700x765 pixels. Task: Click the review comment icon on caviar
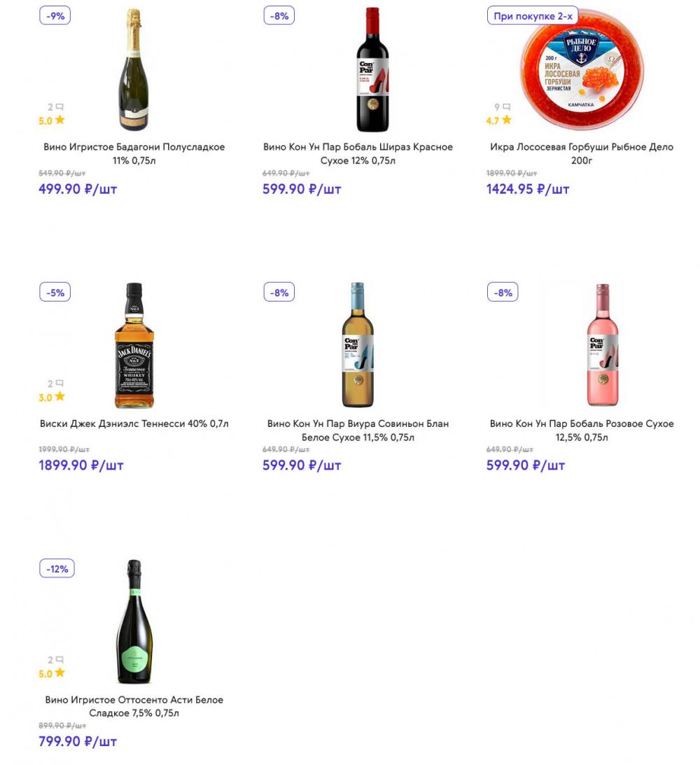[507, 107]
